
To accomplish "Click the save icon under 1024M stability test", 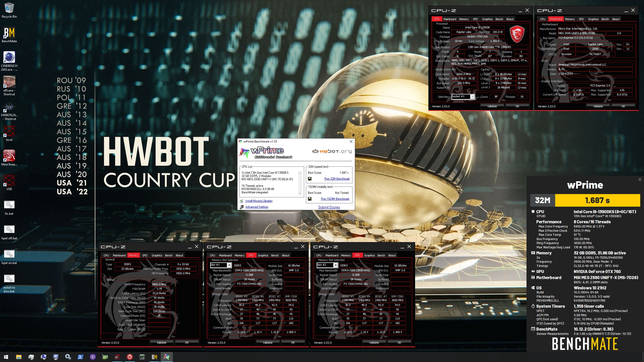I will [x=310, y=199].
